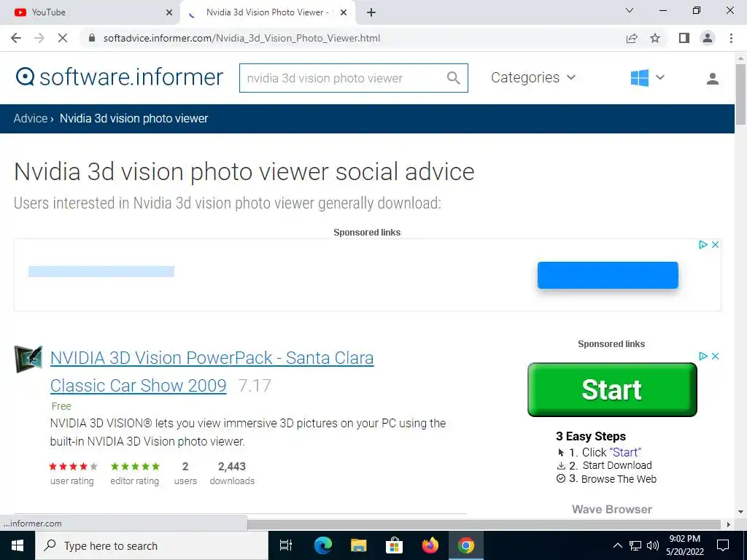Click the vertical page scrollbar thumb
Image resolution: width=747 pixels, height=560 pixels.
[741, 93]
